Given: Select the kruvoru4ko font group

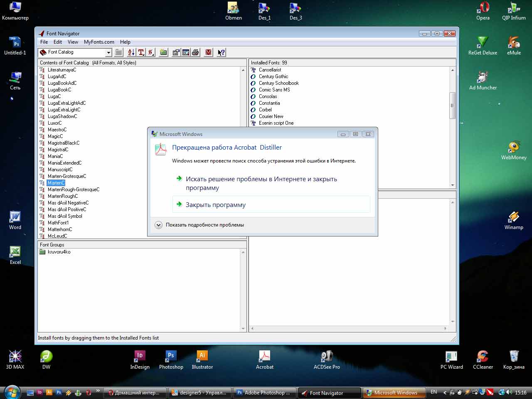Looking at the screenshot, I should pyautogui.click(x=59, y=252).
